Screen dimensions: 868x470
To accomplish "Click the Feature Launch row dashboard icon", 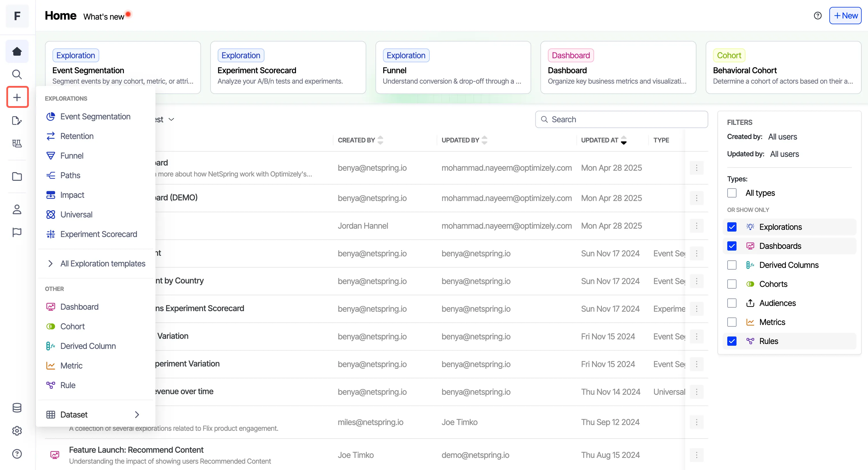I will coord(55,455).
